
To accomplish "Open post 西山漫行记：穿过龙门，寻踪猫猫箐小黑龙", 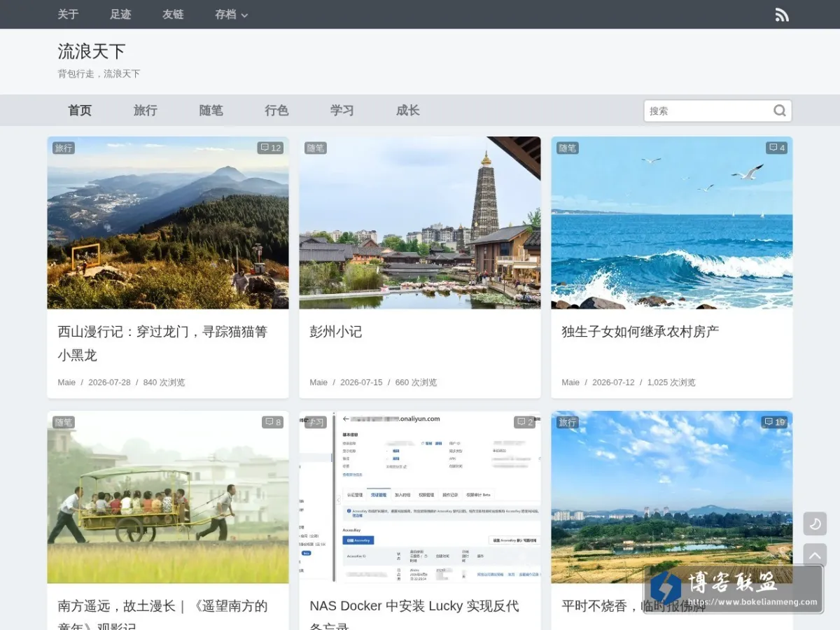I will [162, 343].
